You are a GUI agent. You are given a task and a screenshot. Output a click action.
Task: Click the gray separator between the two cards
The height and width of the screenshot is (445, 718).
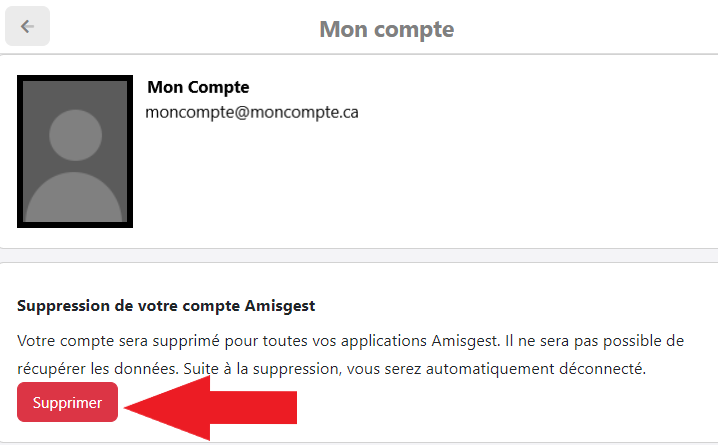tap(359, 256)
